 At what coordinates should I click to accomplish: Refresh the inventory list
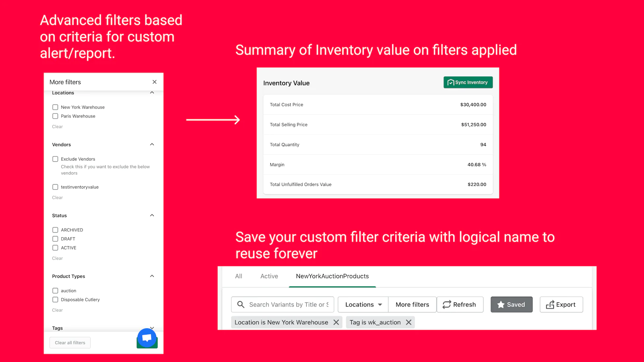point(460,304)
